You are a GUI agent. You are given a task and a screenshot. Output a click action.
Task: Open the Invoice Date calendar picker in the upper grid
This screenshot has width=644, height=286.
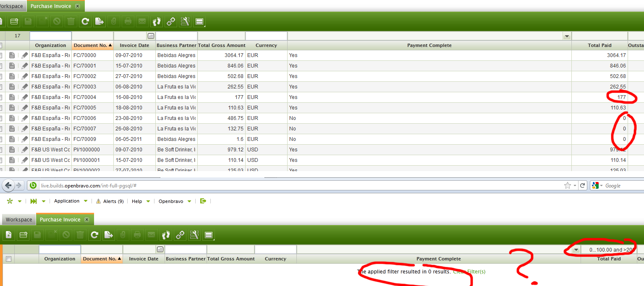click(x=151, y=36)
